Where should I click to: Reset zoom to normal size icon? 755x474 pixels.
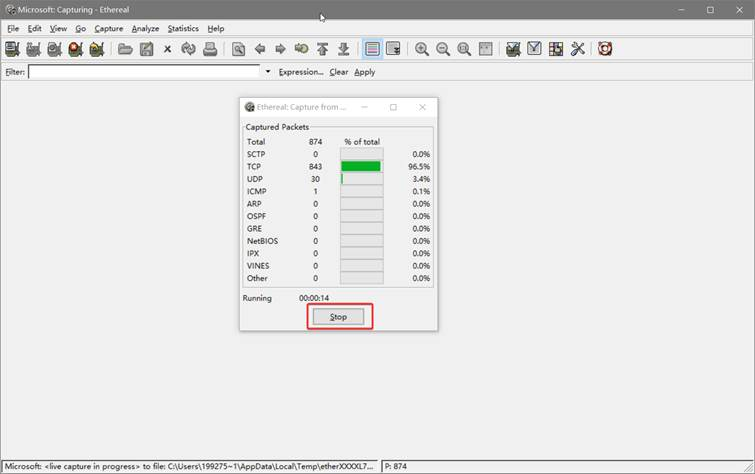tap(464, 49)
